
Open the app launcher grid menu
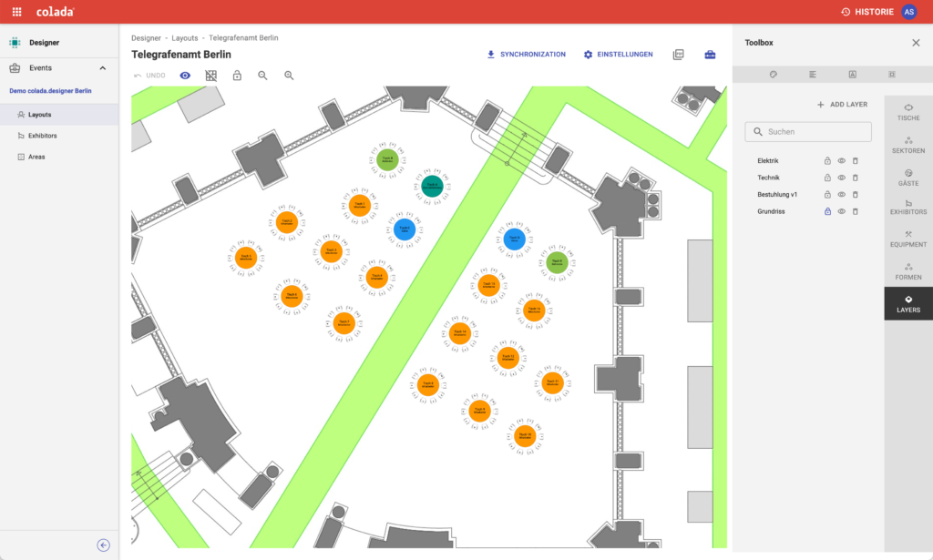click(x=16, y=12)
